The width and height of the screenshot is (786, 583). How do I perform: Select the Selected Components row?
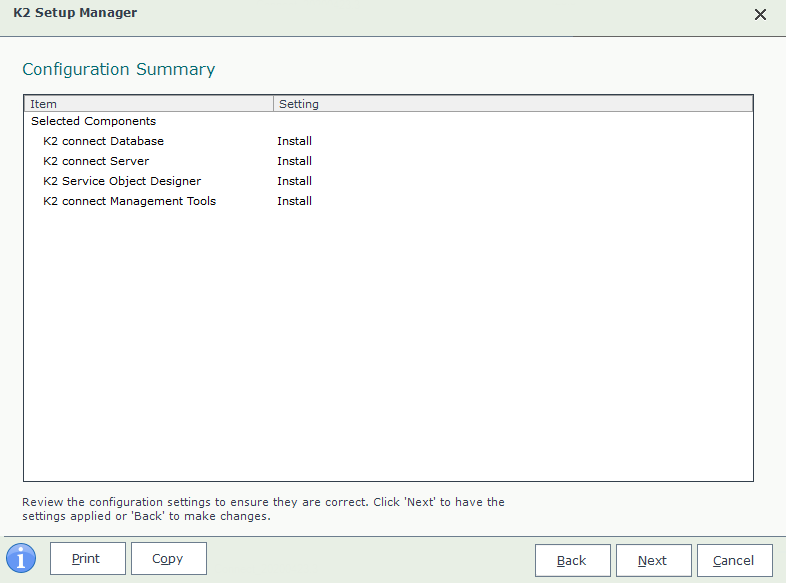pos(388,121)
